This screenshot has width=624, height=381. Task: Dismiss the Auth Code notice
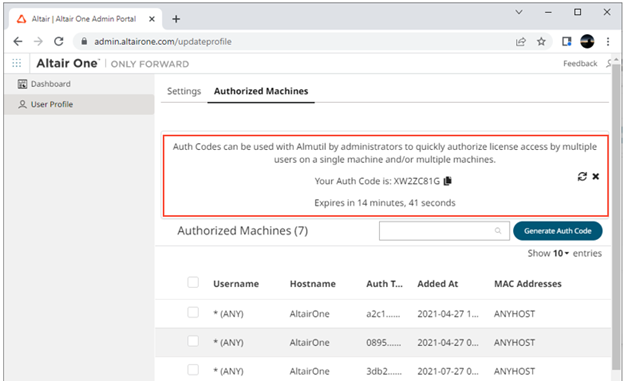coord(596,176)
